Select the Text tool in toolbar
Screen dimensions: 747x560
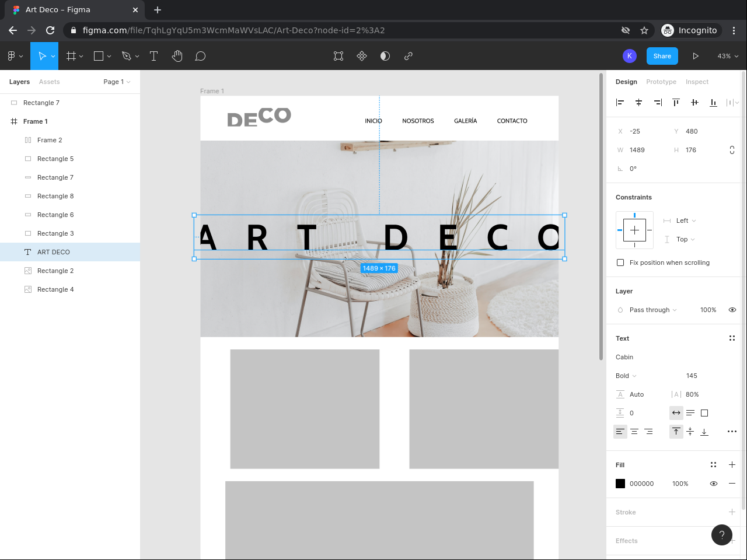click(154, 56)
